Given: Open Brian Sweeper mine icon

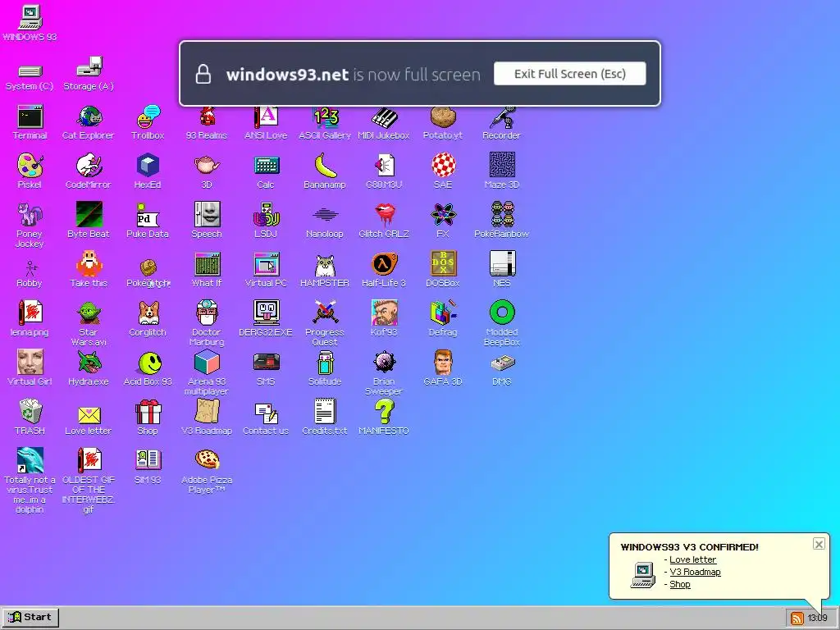Looking at the screenshot, I should tap(384, 363).
